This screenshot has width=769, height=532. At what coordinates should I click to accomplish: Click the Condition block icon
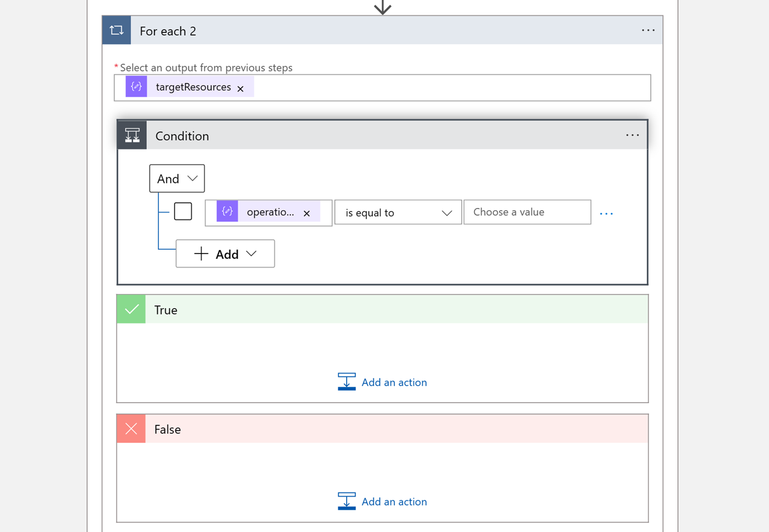(x=132, y=135)
